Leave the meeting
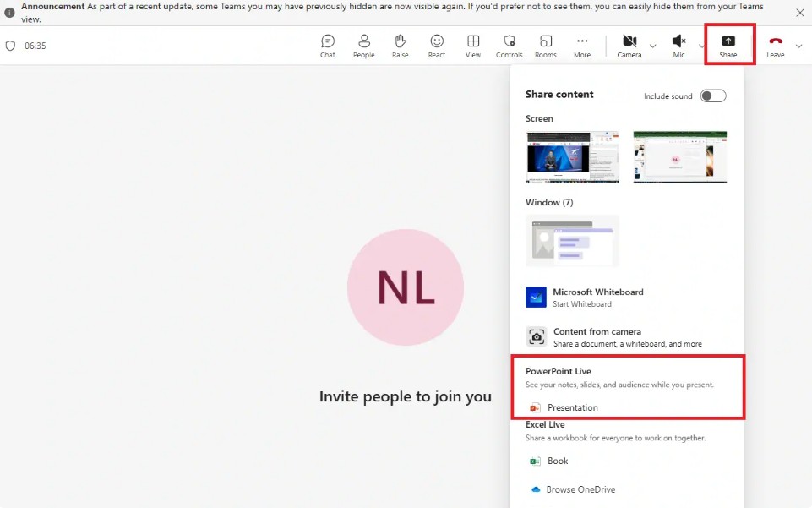Screen dimensions: 812x508 [775, 46]
